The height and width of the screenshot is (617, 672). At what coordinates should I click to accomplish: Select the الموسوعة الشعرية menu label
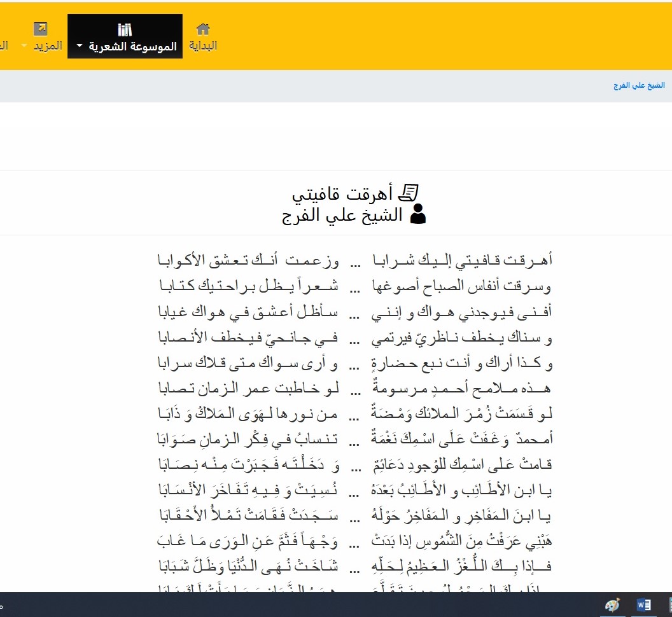pyautogui.click(x=133, y=46)
